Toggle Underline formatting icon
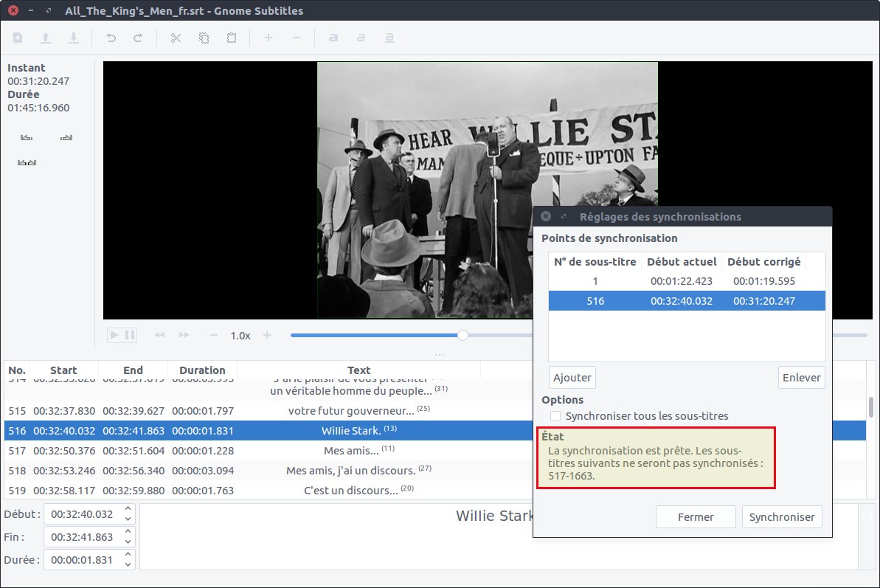 point(389,38)
